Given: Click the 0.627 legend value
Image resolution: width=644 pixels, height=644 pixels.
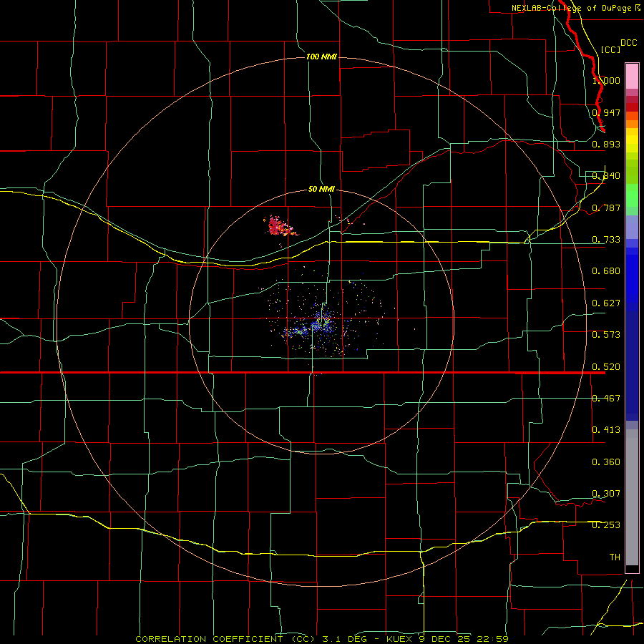Looking at the screenshot, I should (606, 303).
